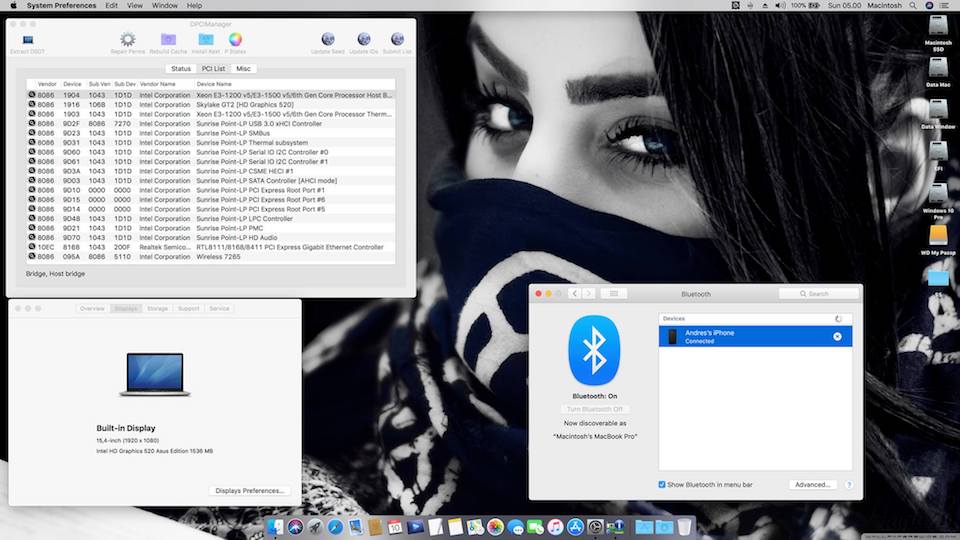Image resolution: width=960 pixels, height=540 pixels.
Task: Click the Displays Preferences... button
Action: pos(250,491)
